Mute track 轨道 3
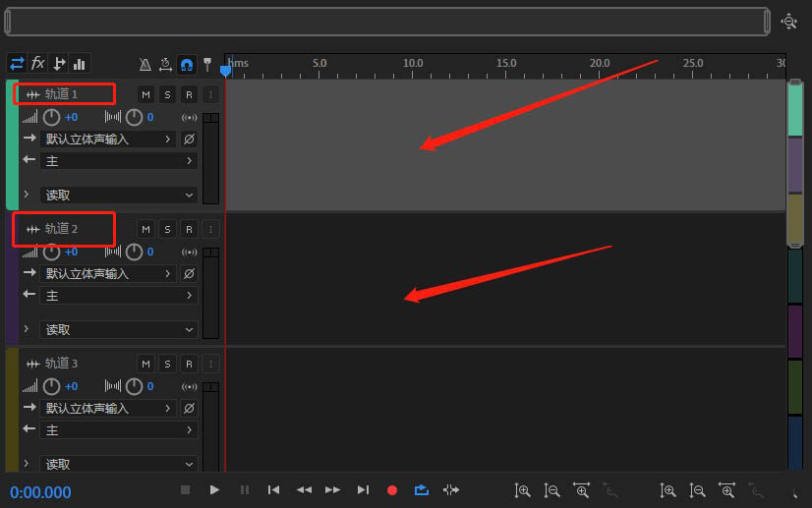812x508 pixels. click(145, 364)
